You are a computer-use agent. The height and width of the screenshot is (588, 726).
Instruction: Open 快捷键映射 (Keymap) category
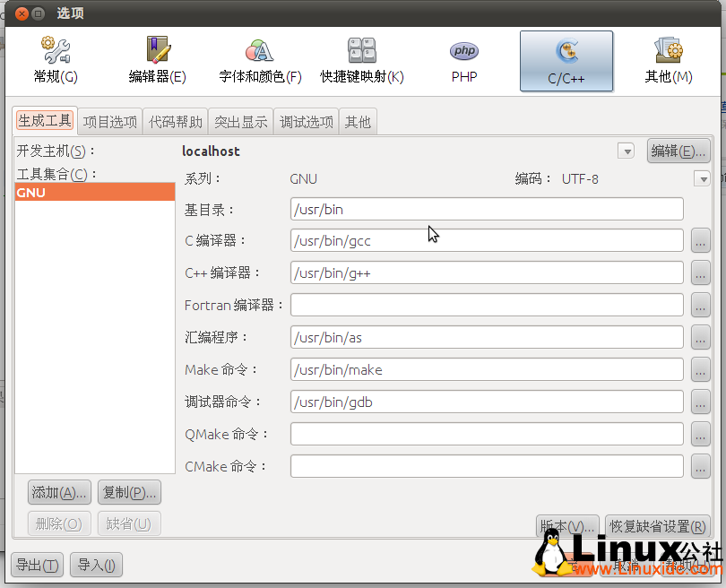[x=362, y=60]
